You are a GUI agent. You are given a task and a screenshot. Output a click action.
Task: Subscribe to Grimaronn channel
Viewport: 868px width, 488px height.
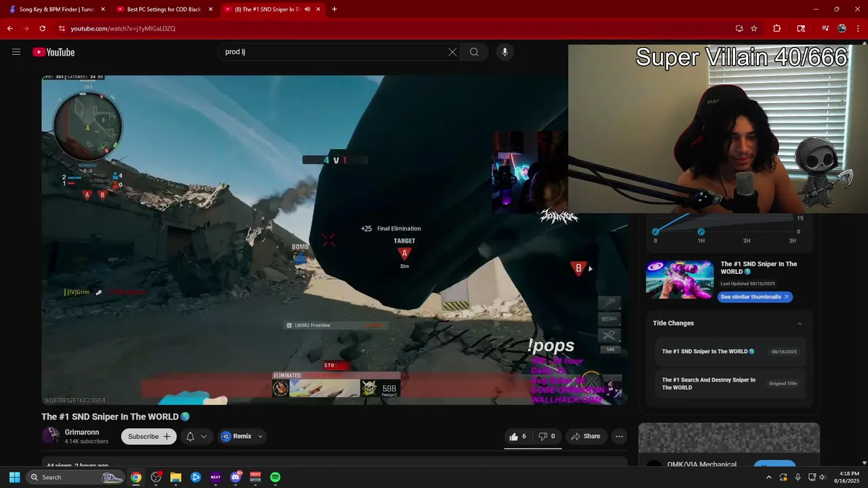pos(149,436)
